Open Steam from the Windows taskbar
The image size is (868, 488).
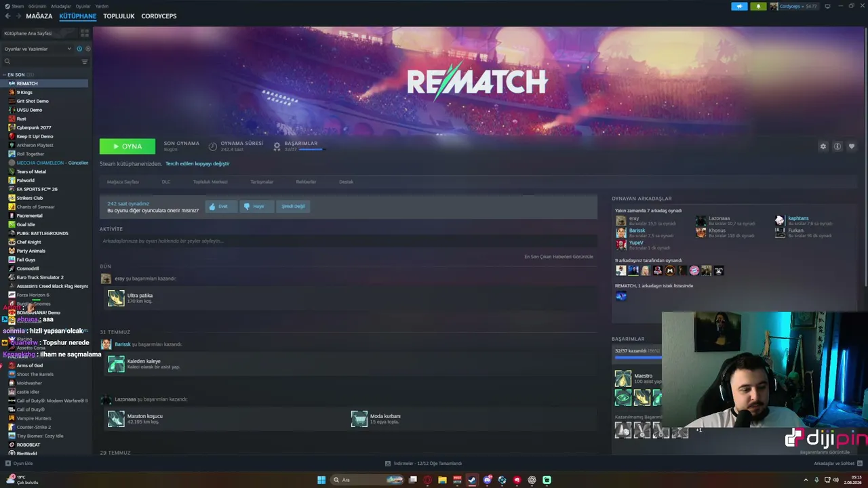(x=472, y=480)
